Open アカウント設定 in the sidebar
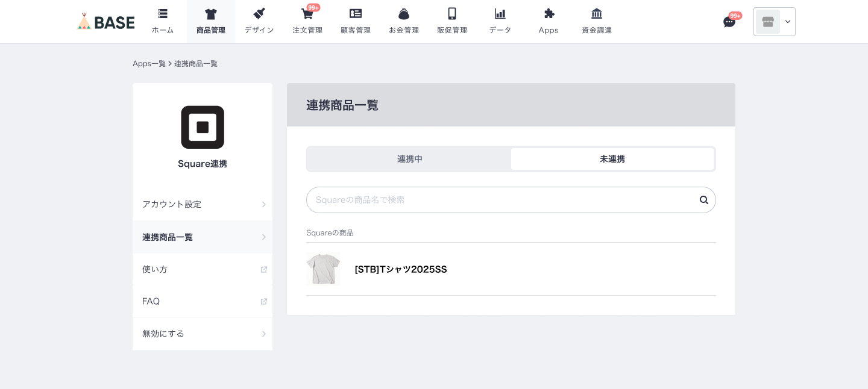Viewport: 868px width, 389px height. point(203,204)
